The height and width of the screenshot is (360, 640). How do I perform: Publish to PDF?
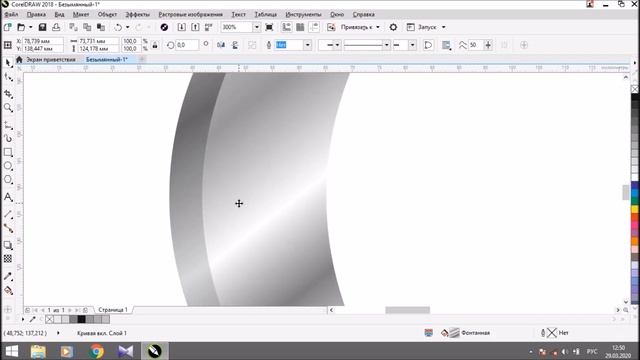[209, 27]
